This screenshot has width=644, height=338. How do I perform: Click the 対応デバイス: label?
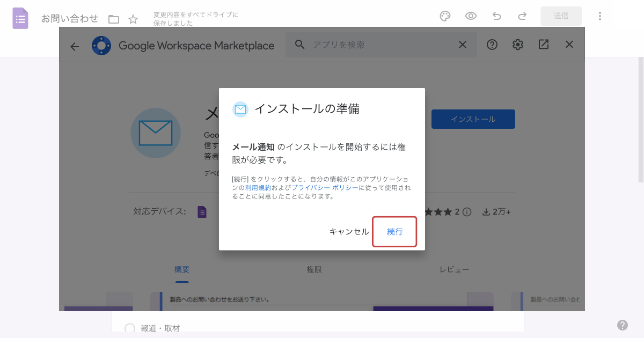[160, 212]
